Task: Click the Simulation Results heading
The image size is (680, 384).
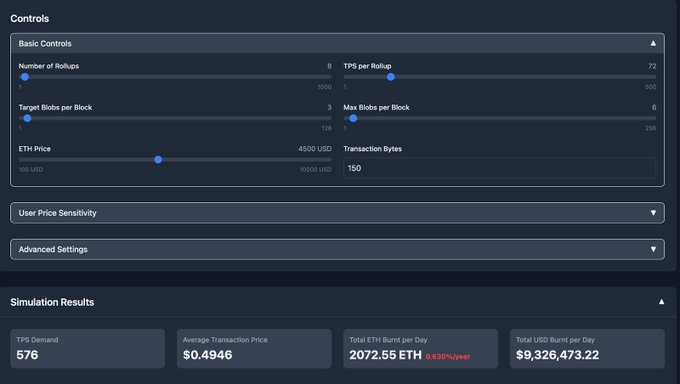Action: [x=52, y=302]
